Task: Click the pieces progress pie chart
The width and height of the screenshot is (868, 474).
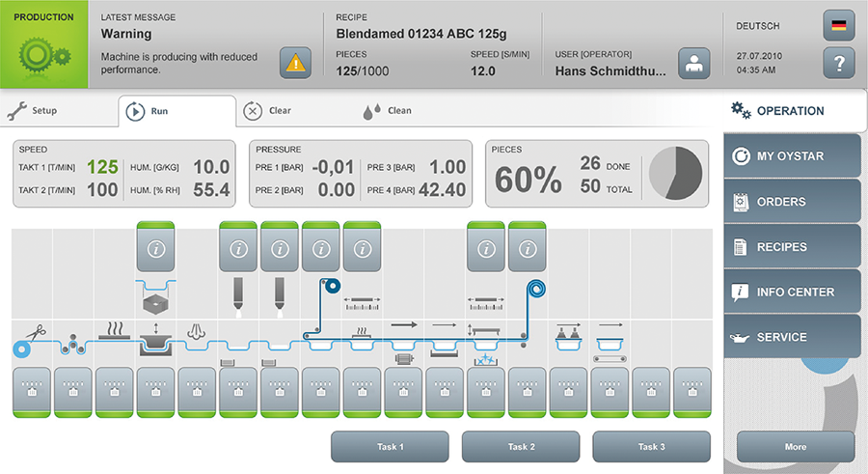Action: click(x=675, y=175)
